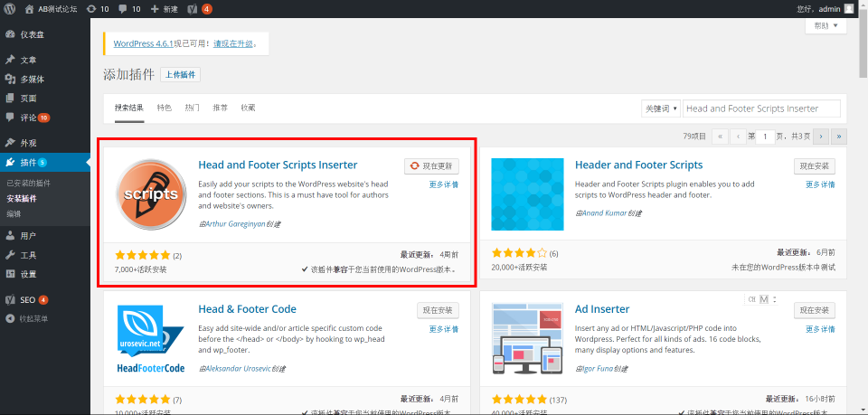Viewport: 868px width, 415px height.
Task: Click Ad Inserter plugin thumbnail
Action: (x=527, y=339)
